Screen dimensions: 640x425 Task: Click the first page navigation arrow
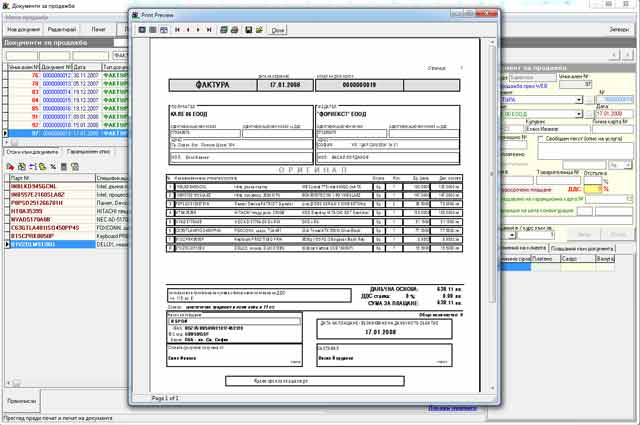[178, 31]
